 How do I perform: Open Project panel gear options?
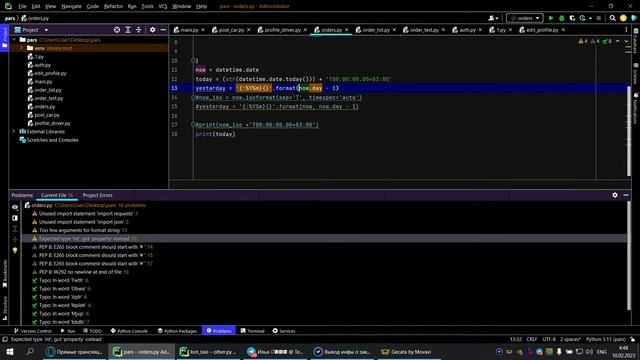coord(153,30)
